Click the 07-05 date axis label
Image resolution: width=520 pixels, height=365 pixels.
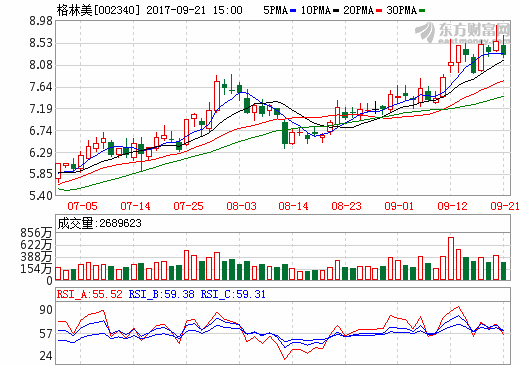(x=82, y=206)
